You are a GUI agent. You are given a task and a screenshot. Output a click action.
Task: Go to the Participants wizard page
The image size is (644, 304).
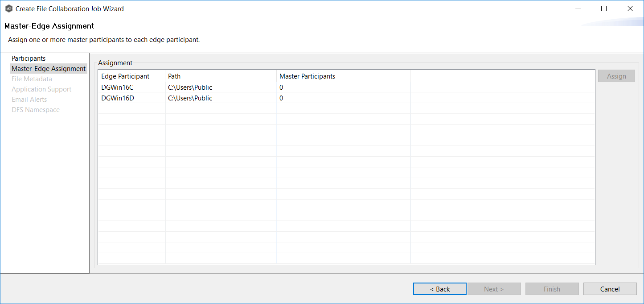tap(29, 58)
